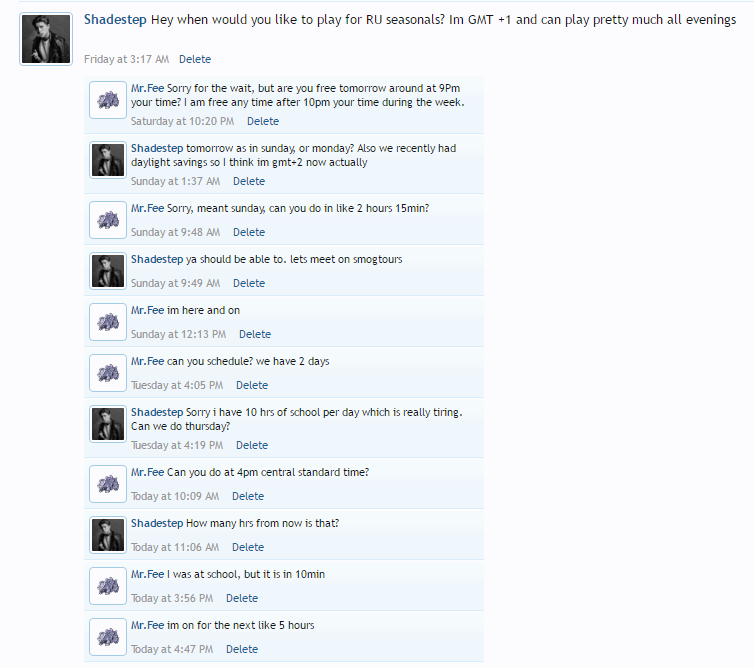This screenshot has height=668, width=754.
Task: Click Mr.Fee avatar beside 'meant sunday' comment
Action: point(108,220)
